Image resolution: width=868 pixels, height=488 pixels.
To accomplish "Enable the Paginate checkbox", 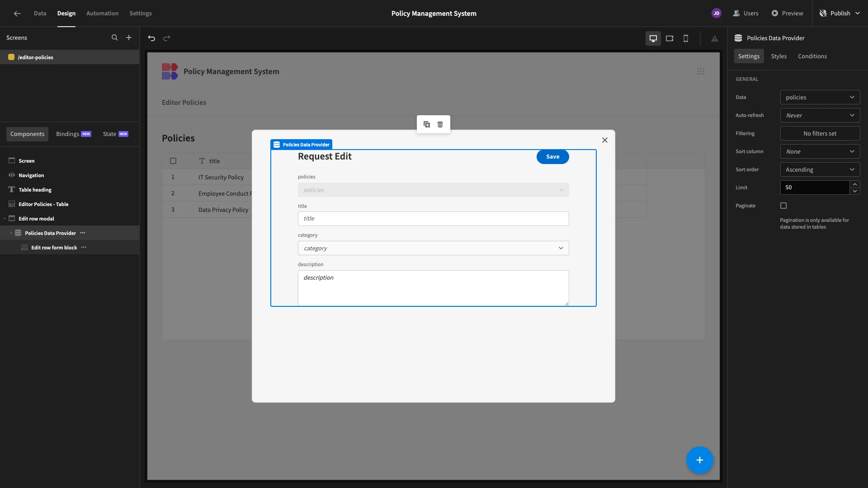I will (783, 206).
